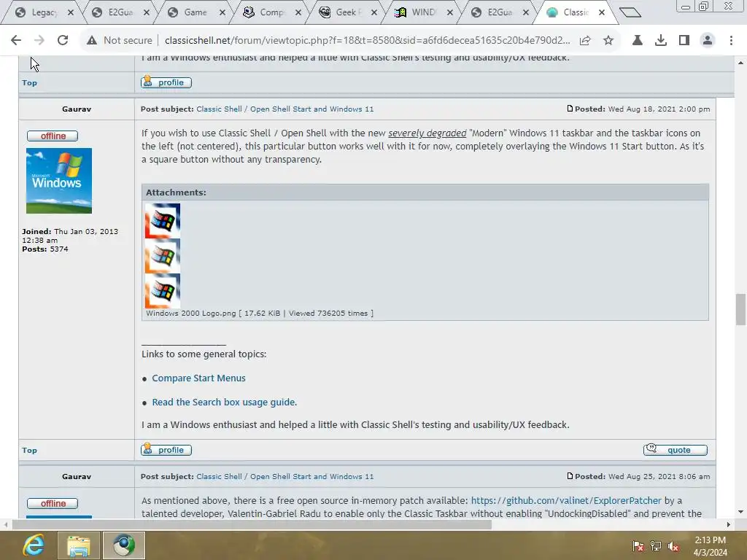The height and width of the screenshot is (560, 747).
Task: Launch Internet Explorer from the taskbar
Action: 34,545
